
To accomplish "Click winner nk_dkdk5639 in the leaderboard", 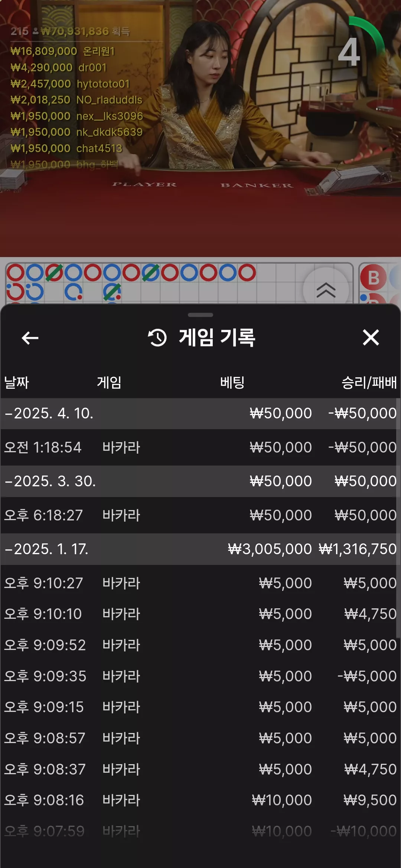I will point(77,132).
